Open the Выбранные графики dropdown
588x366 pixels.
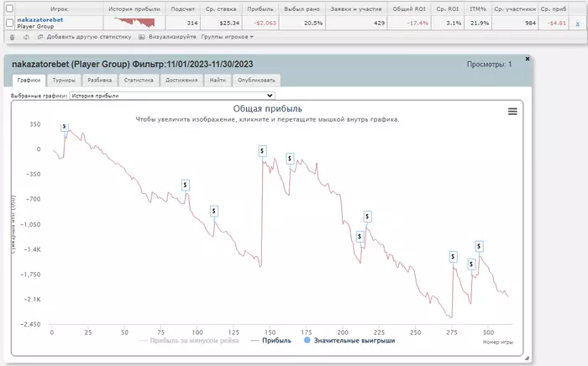pyautogui.click(x=172, y=96)
